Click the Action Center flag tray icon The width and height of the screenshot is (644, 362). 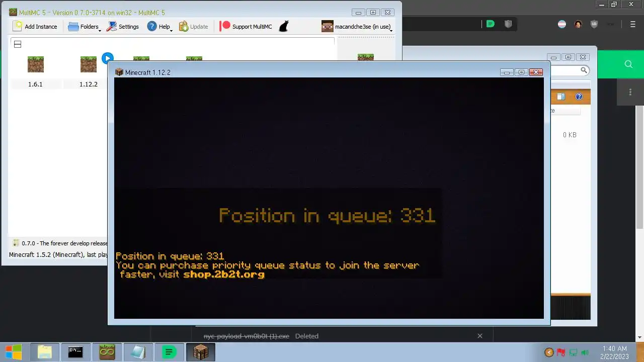[561, 352]
